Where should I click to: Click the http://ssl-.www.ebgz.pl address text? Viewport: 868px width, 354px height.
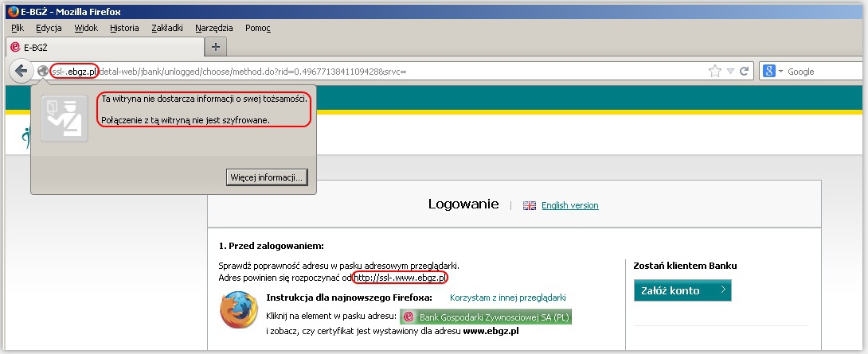tap(401, 277)
